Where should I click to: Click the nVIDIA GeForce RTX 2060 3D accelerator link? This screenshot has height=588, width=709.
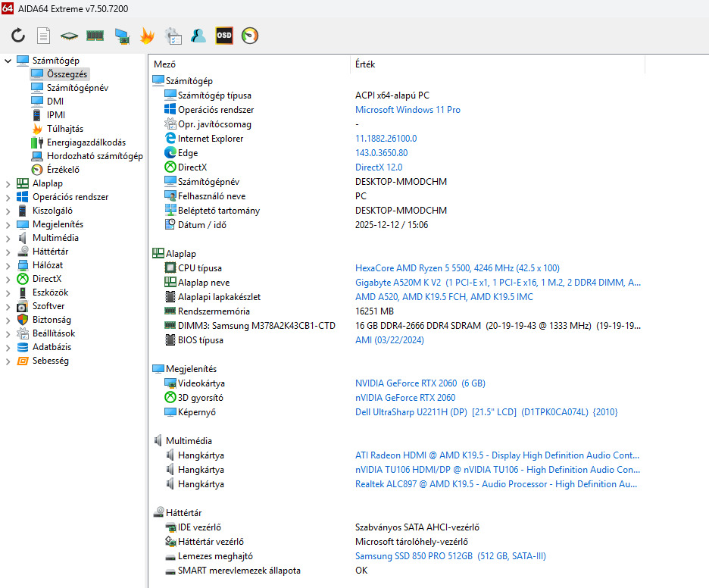tap(405, 398)
